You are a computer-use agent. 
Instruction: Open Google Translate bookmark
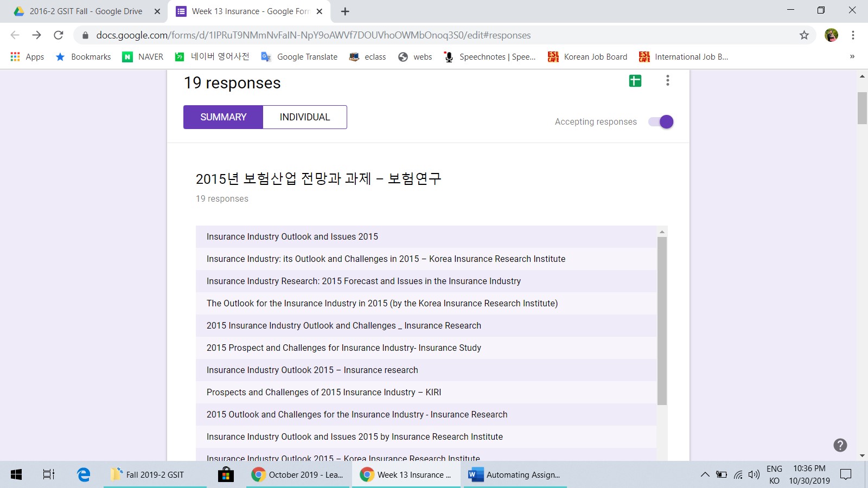pyautogui.click(x=299, y=57)
